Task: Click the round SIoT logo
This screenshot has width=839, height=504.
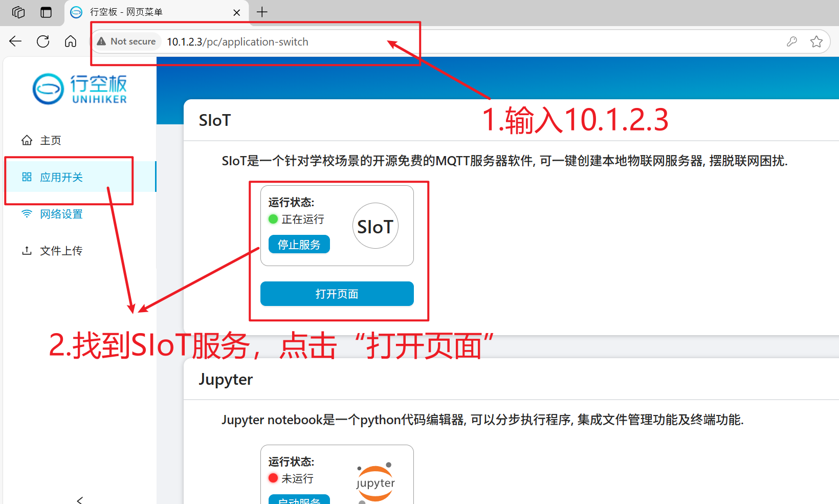Action: (376, 226)
